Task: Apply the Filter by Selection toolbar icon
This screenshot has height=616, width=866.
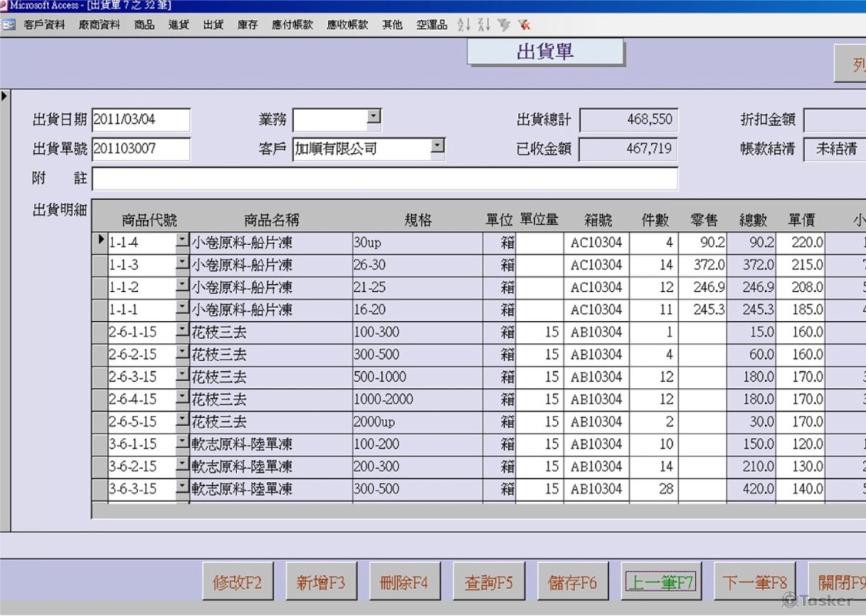Action: coord(503,25)
